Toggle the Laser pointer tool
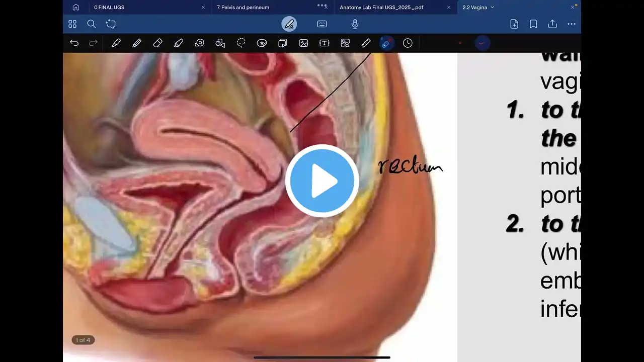This screenshot has height=362, width=644. pos(386,43)
